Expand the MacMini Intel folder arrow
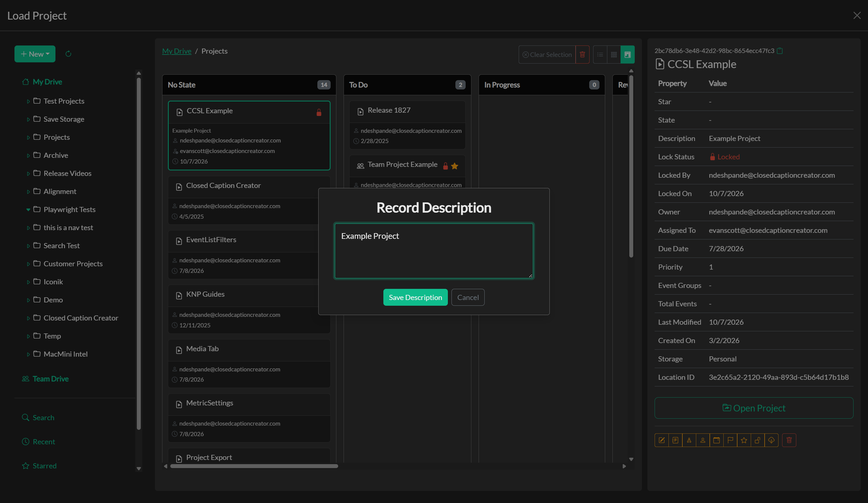This screenshot has width=868, height=503. click(x=28, y=354)
